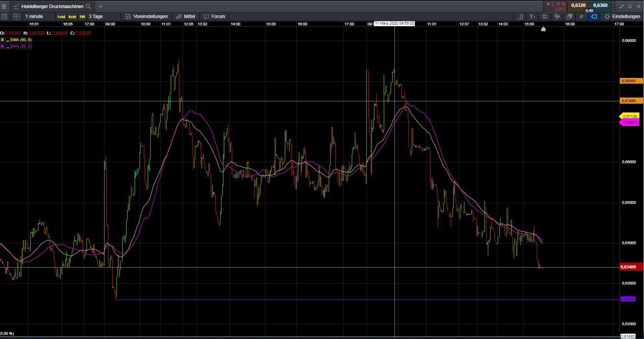Click the magenta SMA color line swatch
Screen dimensions: 644x339
(8, 46)
